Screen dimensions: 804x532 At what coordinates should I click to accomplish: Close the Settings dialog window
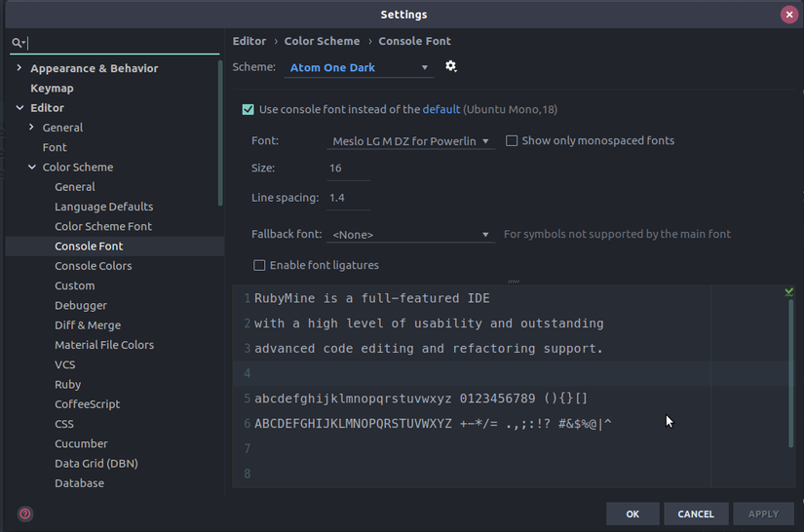pyautogui.click(x=789, y=15)
